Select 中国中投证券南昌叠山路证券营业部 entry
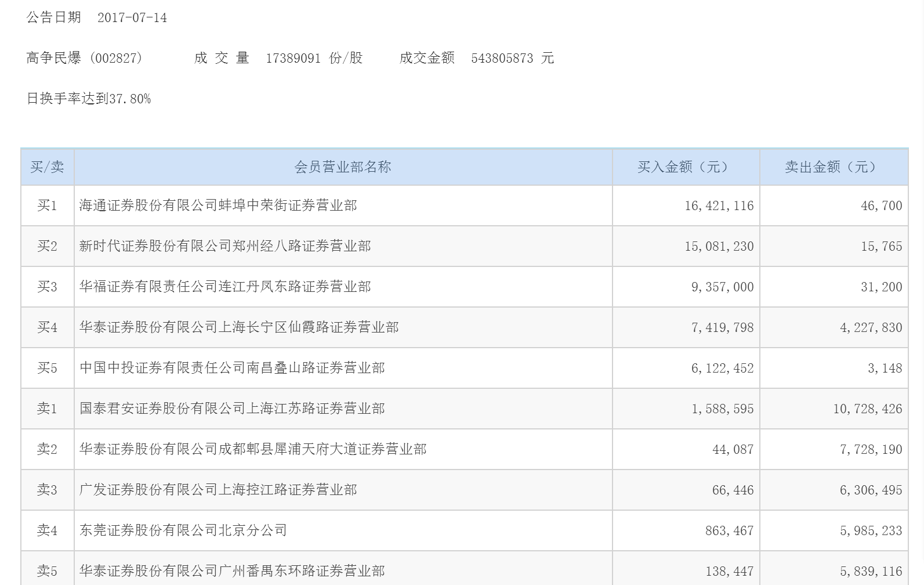The width and height of the screenshot is (924, 585). coord(232,368)
